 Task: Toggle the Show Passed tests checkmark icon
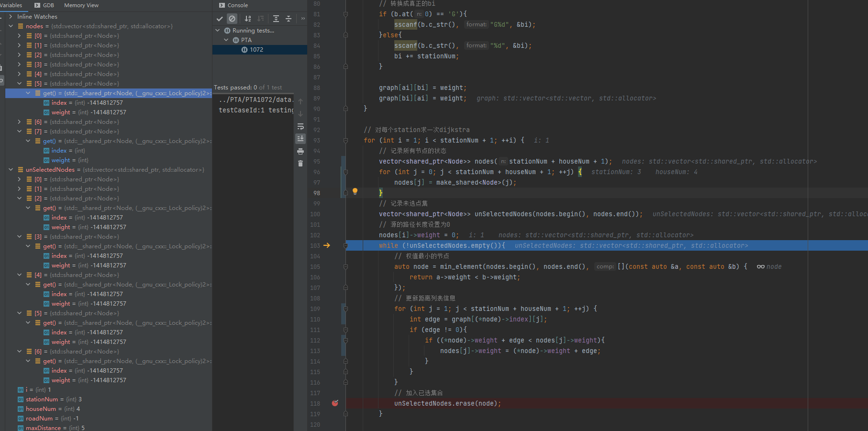tap(220, 19)
